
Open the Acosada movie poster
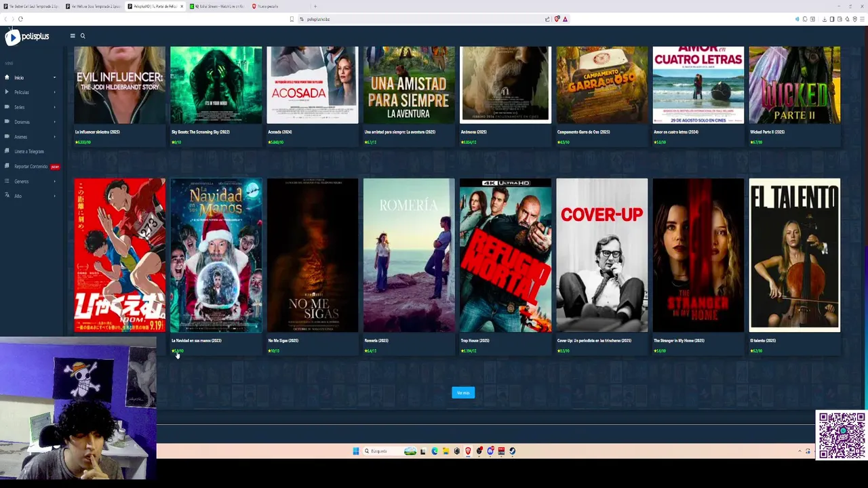313,85
